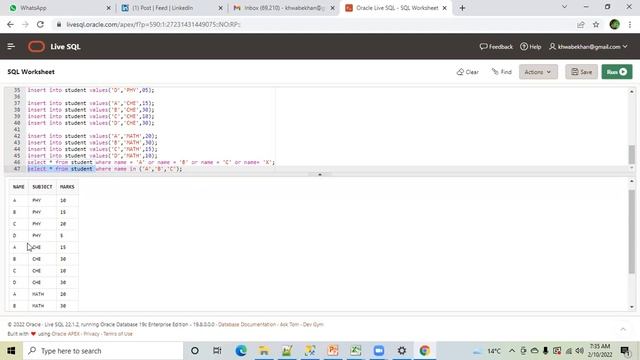Switch to the LinkedIn Feed tab

tap(171, 8)
